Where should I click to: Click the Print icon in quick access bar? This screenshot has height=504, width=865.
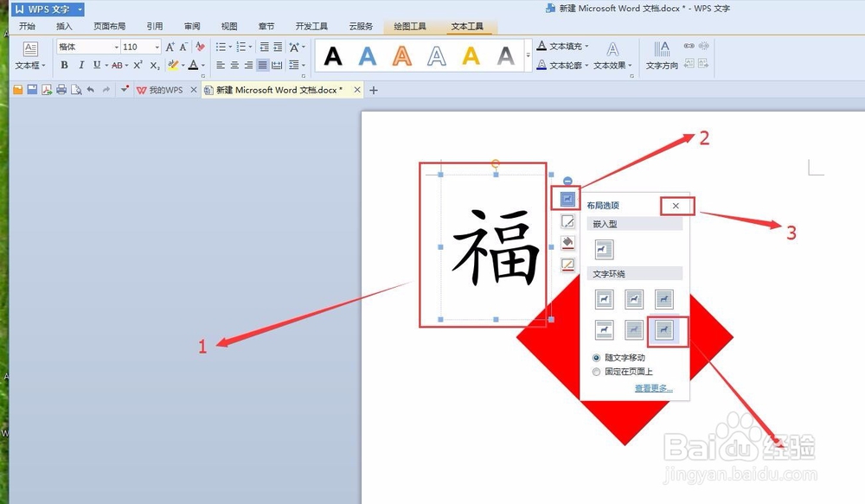click(61, 89)
